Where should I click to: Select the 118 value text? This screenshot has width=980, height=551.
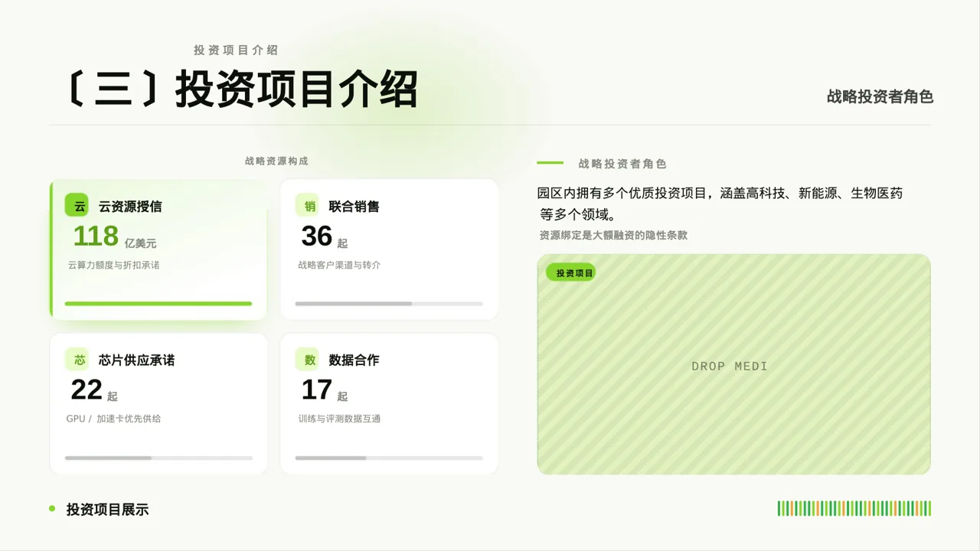[96, 236]
